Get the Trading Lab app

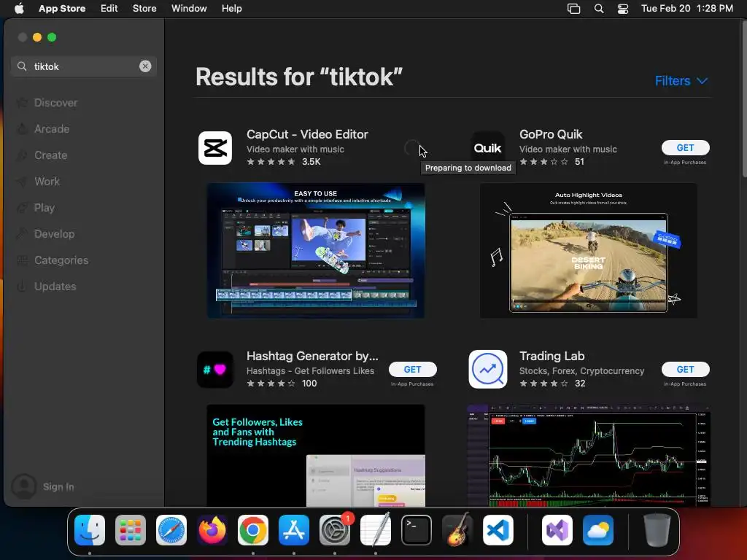click(685, 369)
